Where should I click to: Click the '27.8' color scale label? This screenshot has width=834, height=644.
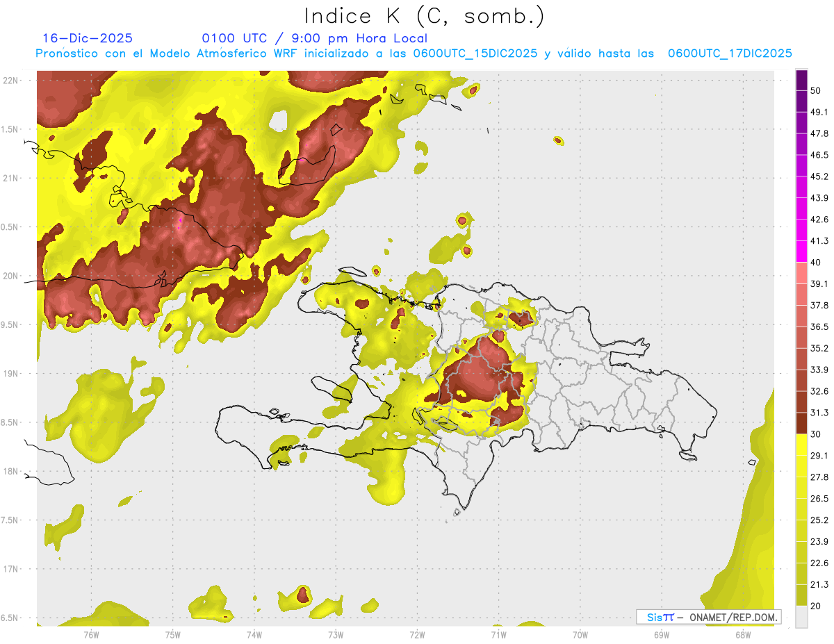click(x=819, y=477)
